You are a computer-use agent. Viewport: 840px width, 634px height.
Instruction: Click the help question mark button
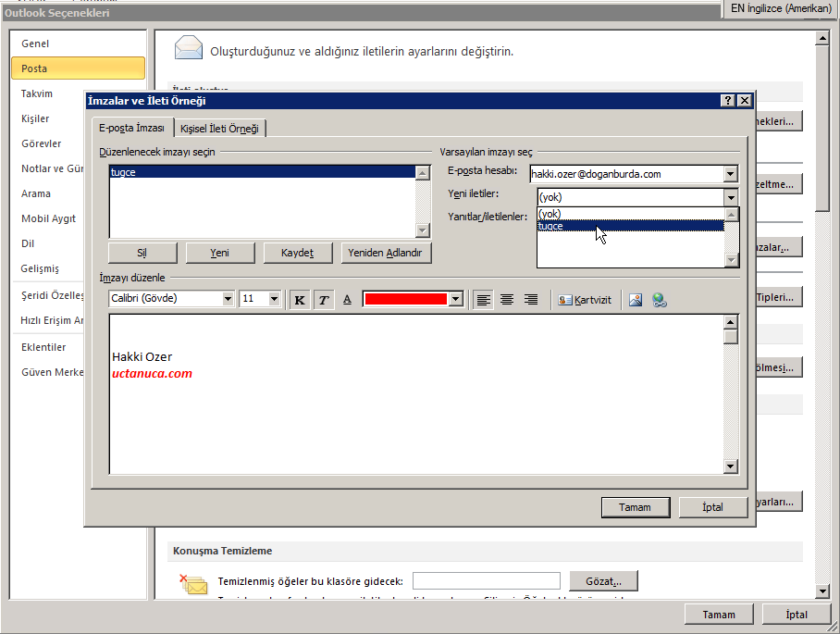[727, 100]
